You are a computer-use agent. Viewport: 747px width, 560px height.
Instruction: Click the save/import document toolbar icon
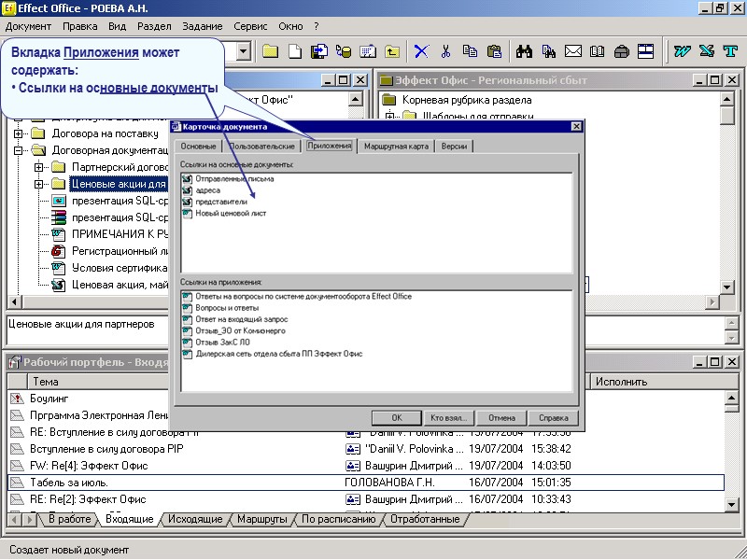(319, 51)
